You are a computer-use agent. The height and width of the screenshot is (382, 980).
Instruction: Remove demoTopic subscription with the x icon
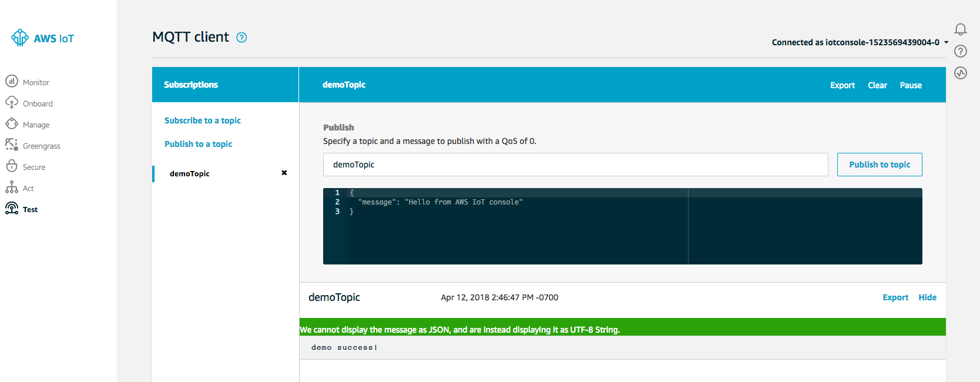[284, 173]
